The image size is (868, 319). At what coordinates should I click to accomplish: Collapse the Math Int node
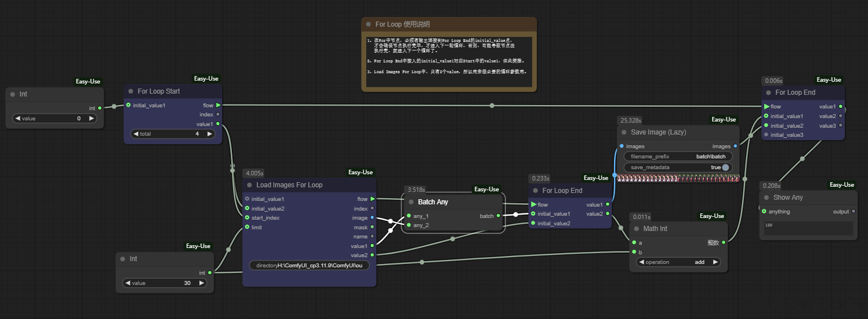[x=636, y=229]
